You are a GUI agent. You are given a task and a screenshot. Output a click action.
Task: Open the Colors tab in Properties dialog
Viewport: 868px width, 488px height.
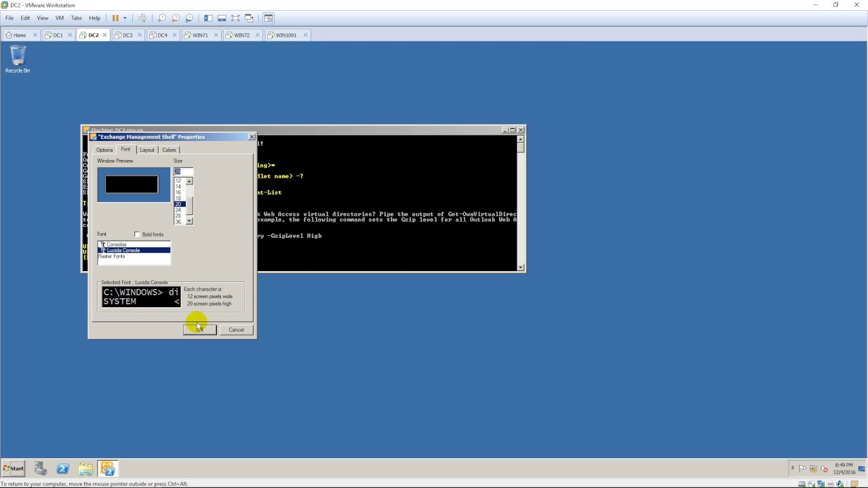point(169,150)
